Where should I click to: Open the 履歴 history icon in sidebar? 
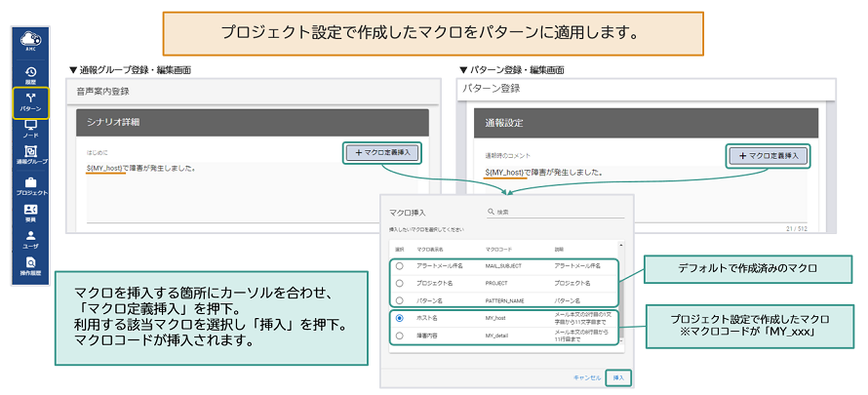pos(30,75)
